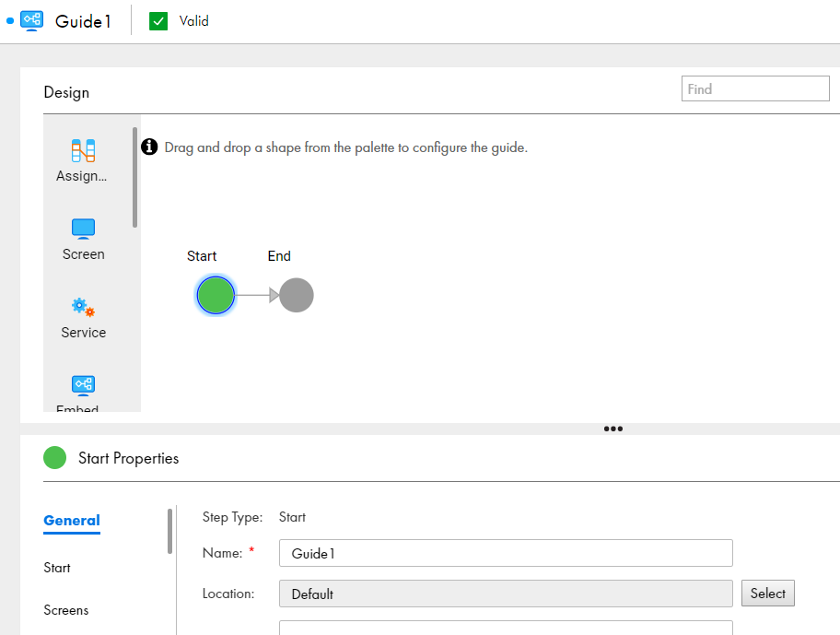Screen dimensions: 840x635
Task: Click the Start label above green node
Action: (202, 256)
